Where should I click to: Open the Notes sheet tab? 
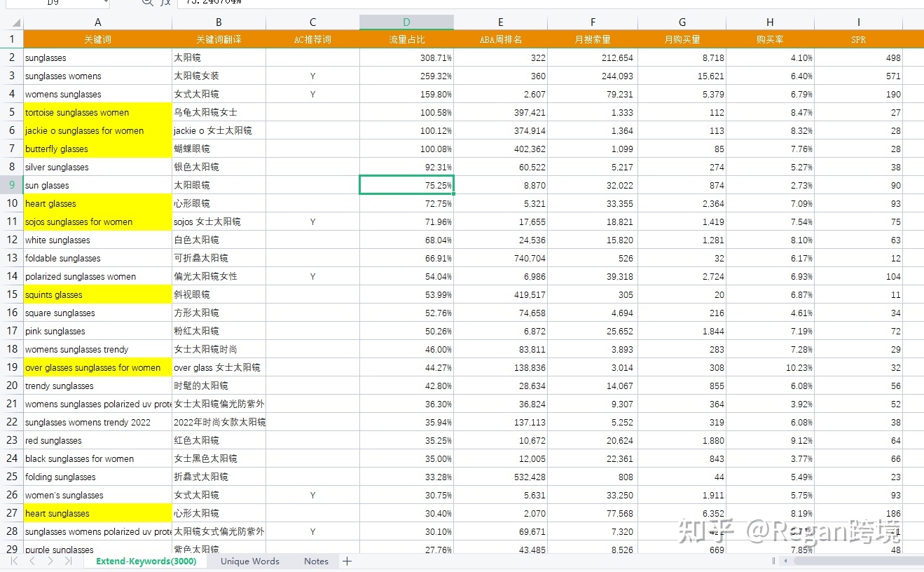pyautogui.click(x=316, y=561)
